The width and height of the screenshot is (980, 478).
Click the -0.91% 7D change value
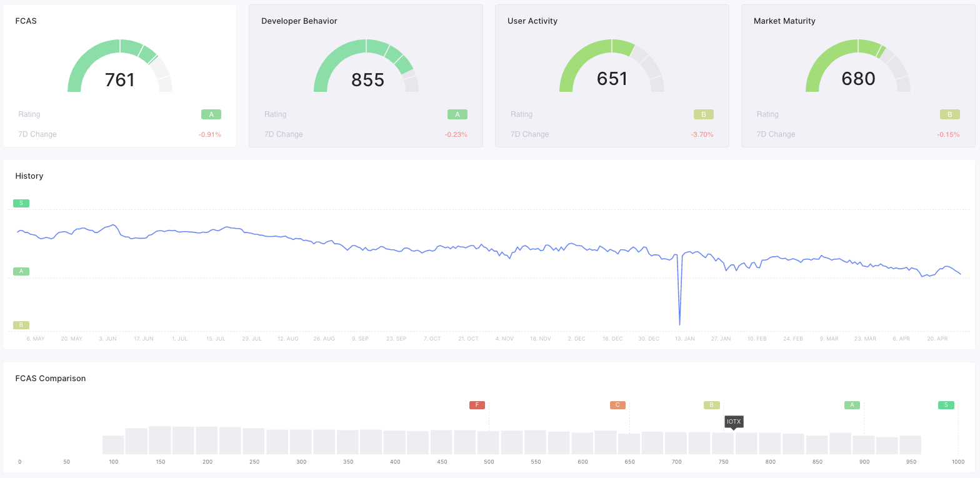pos(210,134)
